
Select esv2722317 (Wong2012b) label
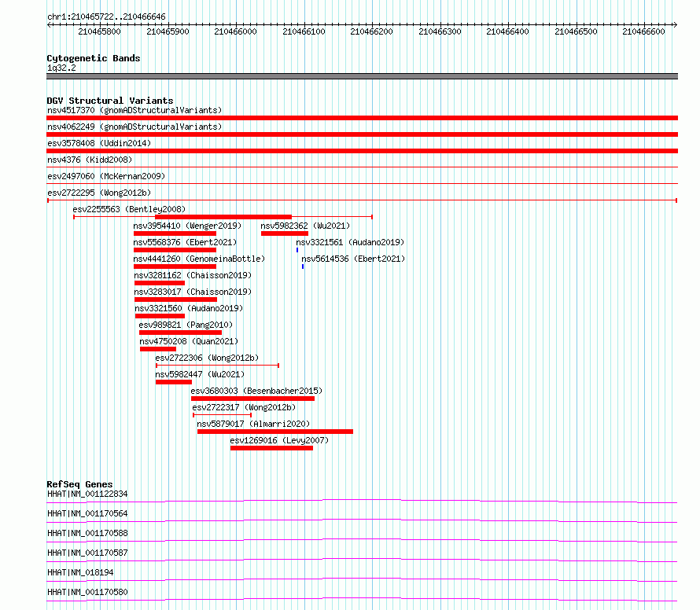pos(244,407)
